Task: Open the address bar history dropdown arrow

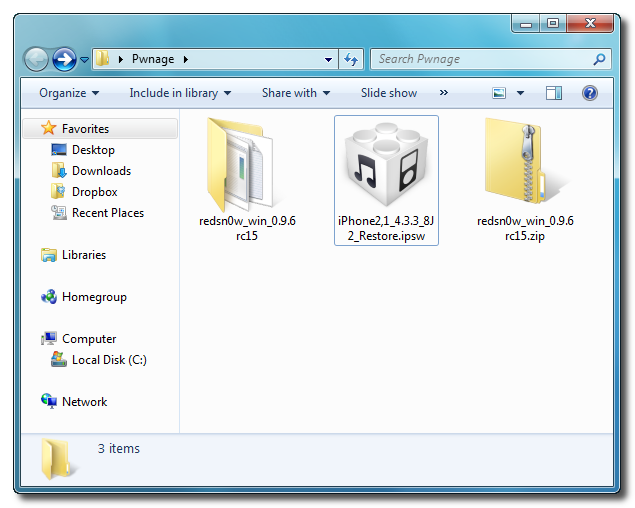Action: tap(329, 59)
